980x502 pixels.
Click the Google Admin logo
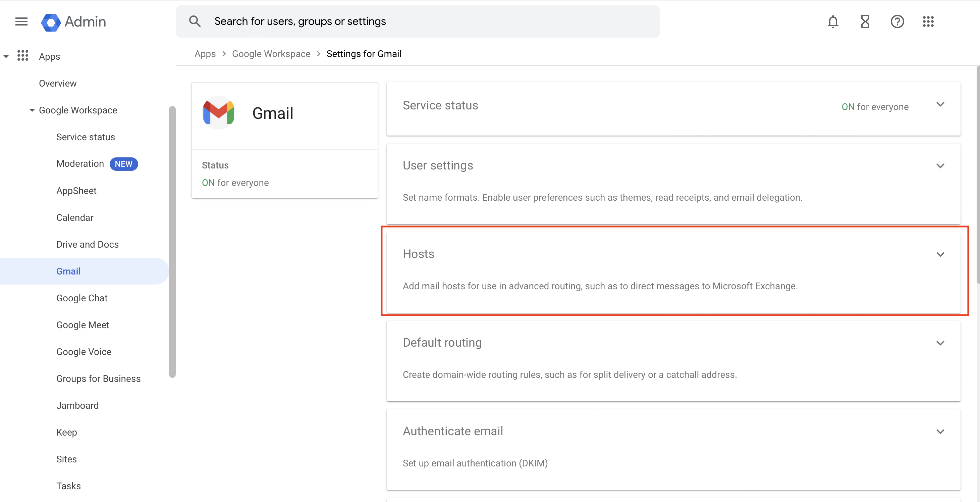pos(74,22)
